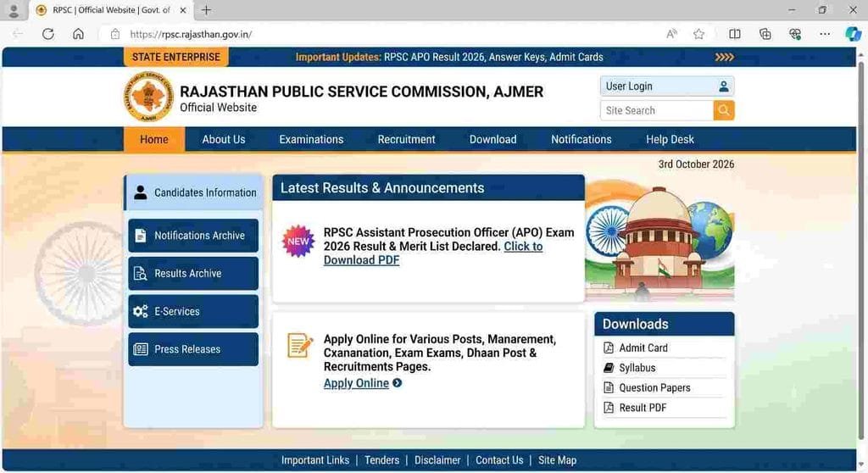
Task: Click the ticker forward arrows icon
Action: (x=724, y=57)
